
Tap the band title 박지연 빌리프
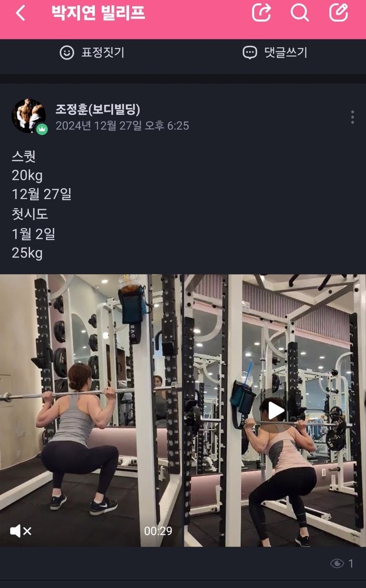(x=98, y=13)
